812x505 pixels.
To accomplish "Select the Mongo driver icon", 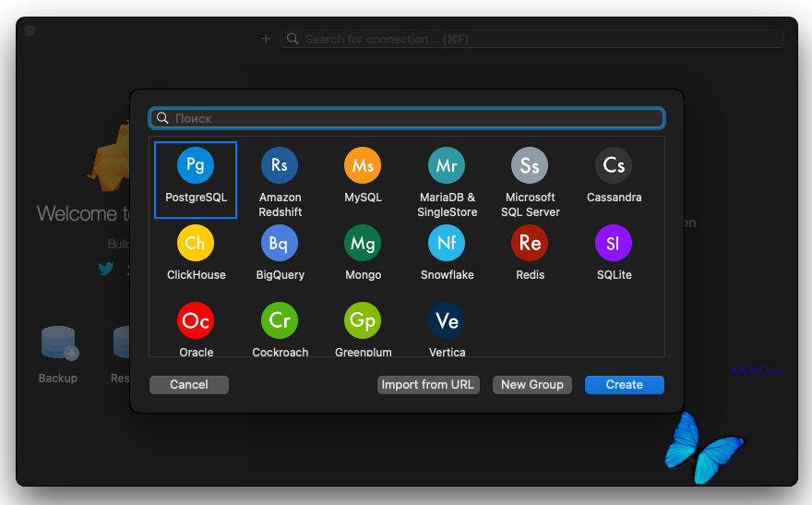I will coord(363,243).
